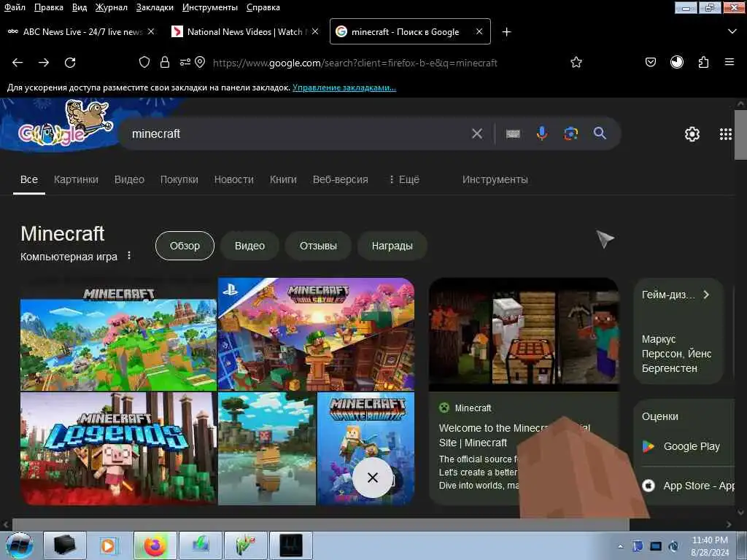Start voice search with microphone
747x560 pixels.
[x=542, y=134]
